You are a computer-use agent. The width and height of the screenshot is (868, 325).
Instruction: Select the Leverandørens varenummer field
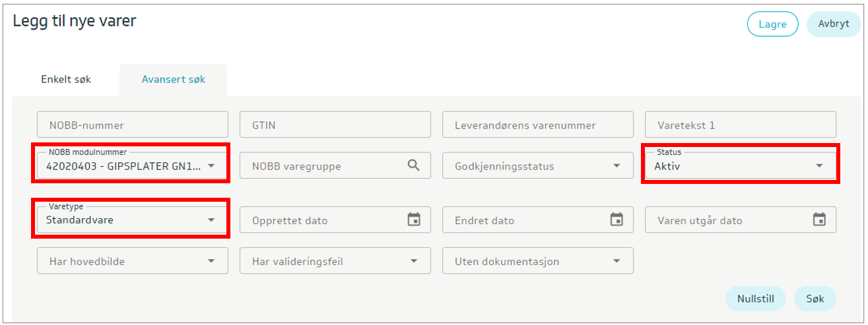pos(537,125)
